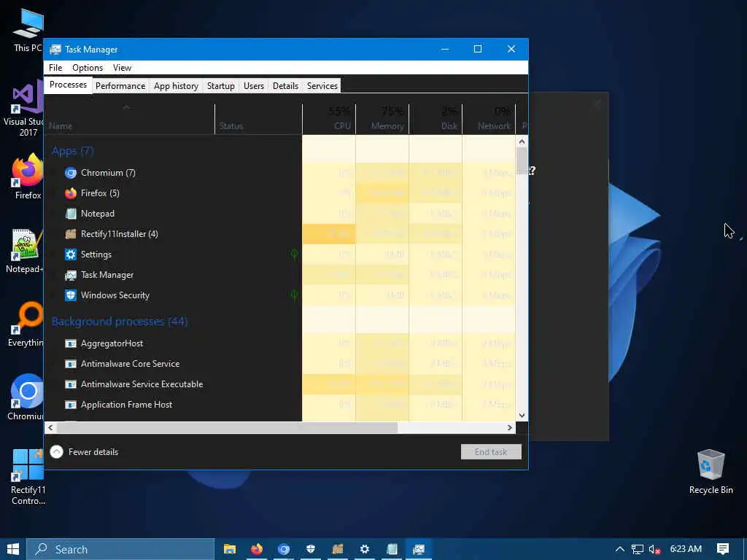The image size is (747, 560).
Task: Select the Application Frame Host row
Action: click(280, 405)
